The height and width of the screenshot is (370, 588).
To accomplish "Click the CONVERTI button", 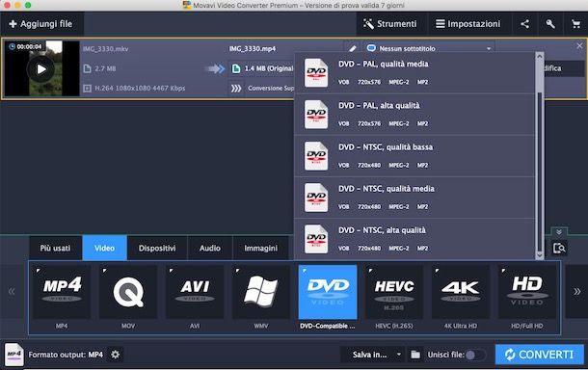I will pyautogui.click(x=539, y=355).
